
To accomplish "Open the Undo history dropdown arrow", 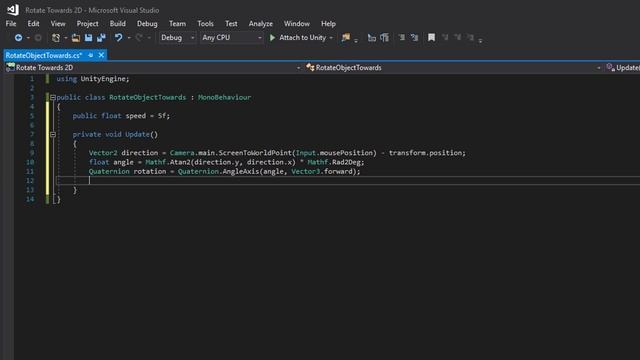I will click(129, 38).
